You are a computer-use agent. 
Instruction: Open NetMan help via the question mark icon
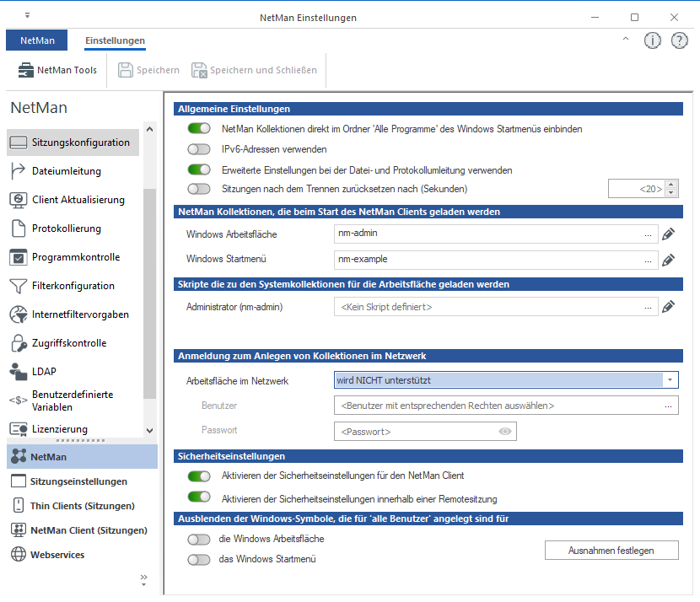tap(680, 40)
